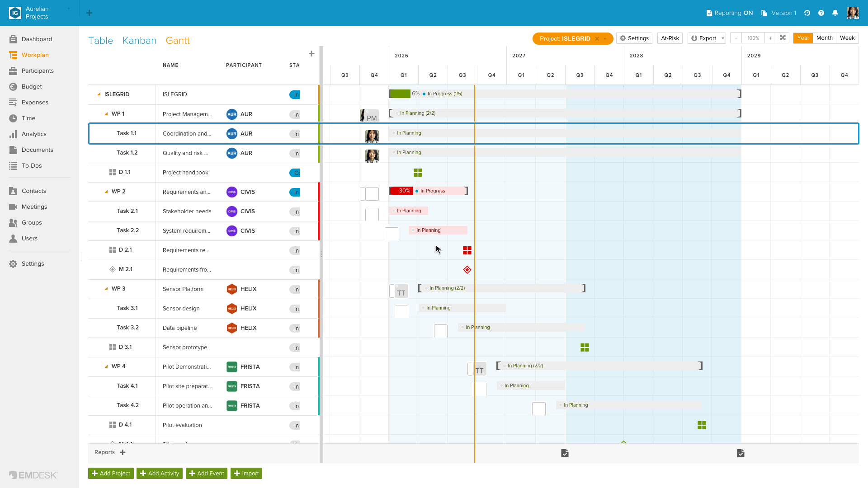868x488 pixels.
Task: Click the D 2.1 deliverable marker in timeline
Action: tap(467, 250)
